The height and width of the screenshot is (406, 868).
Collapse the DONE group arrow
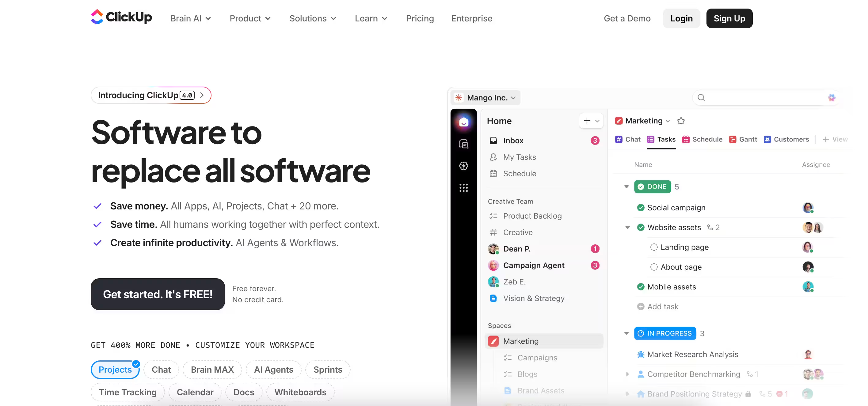[x=626, y=186]
